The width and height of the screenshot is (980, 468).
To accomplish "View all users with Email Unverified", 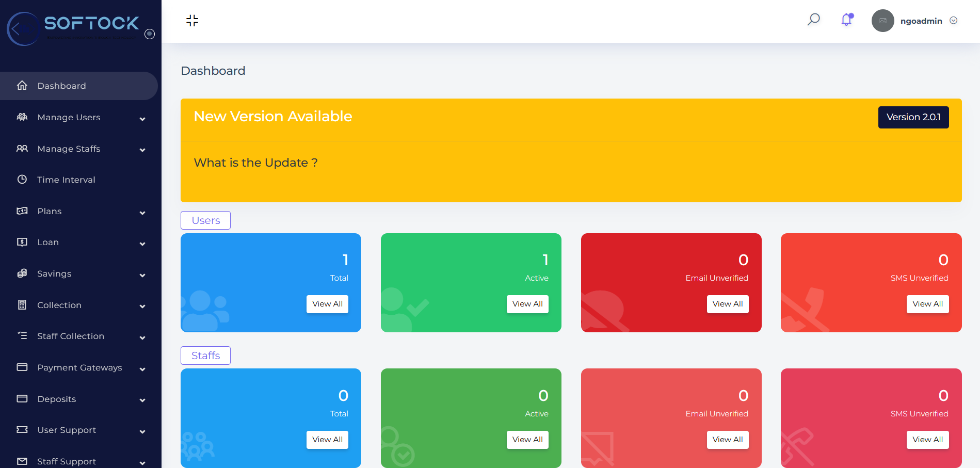I will (727, 304).
